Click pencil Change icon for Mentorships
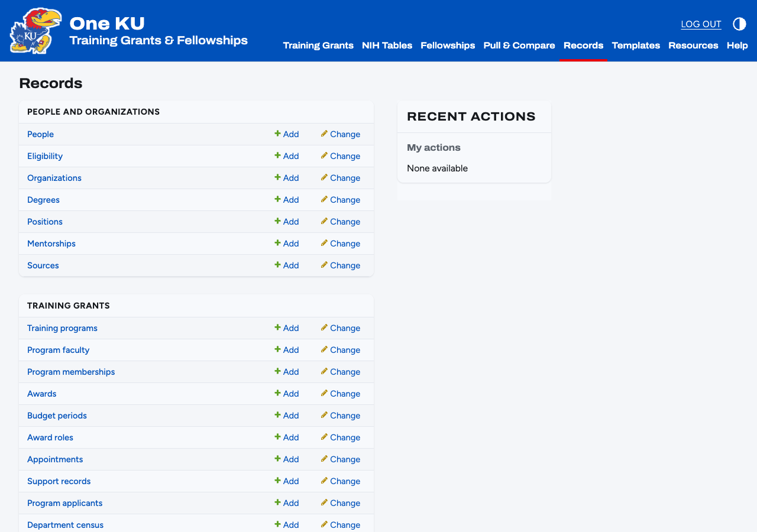The height and width of the screenshot is (532, 757). coord(324,243)
